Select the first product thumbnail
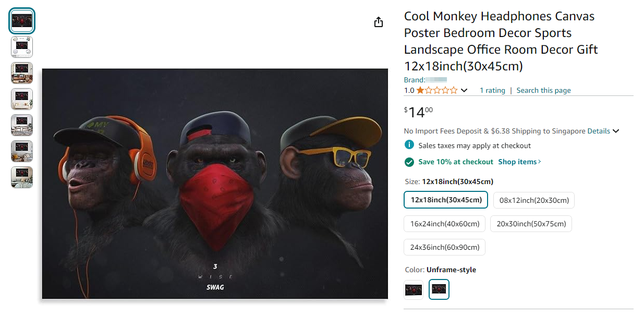The width and height of the screenshot is (644, 316). [x=22, y=21]
